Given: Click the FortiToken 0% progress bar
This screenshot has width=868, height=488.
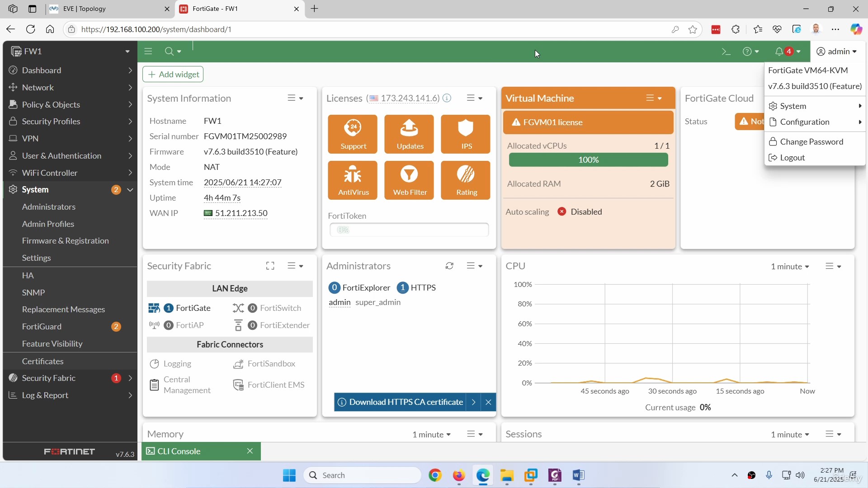Looking at the screenshot, I should click(x=409, y=230).
